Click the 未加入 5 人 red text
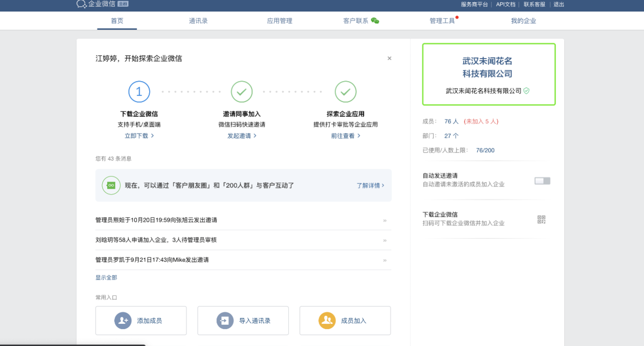The height and width of the screenshot is (346, 644). 481,121
